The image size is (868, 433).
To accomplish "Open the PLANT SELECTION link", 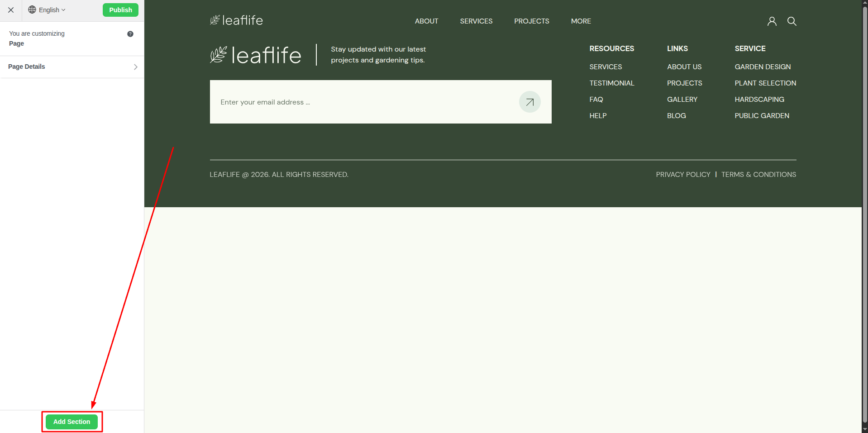I will tap(765, 83).
